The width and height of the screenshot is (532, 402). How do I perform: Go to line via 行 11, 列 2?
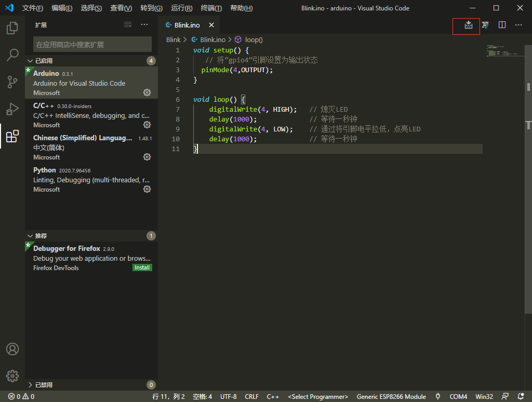click(168, 396)
